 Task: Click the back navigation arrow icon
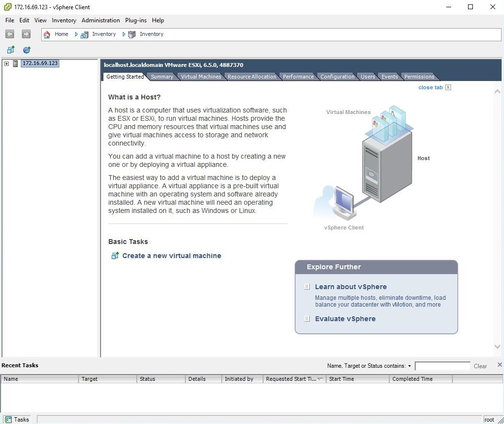tap(10, 34)
